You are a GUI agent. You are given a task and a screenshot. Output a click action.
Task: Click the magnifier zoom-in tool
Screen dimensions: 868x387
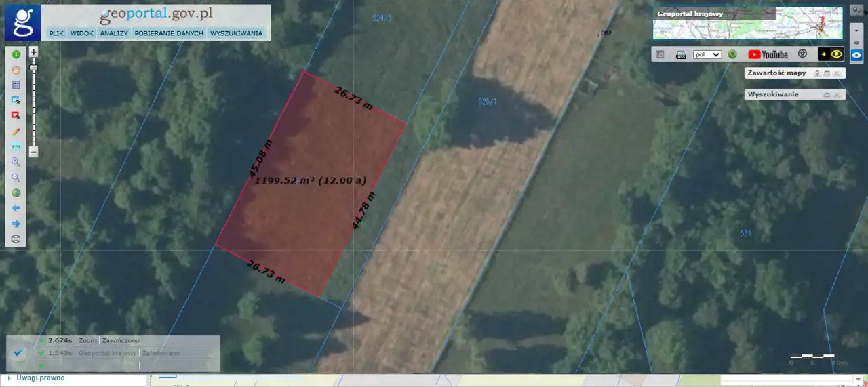pos(16,162)
